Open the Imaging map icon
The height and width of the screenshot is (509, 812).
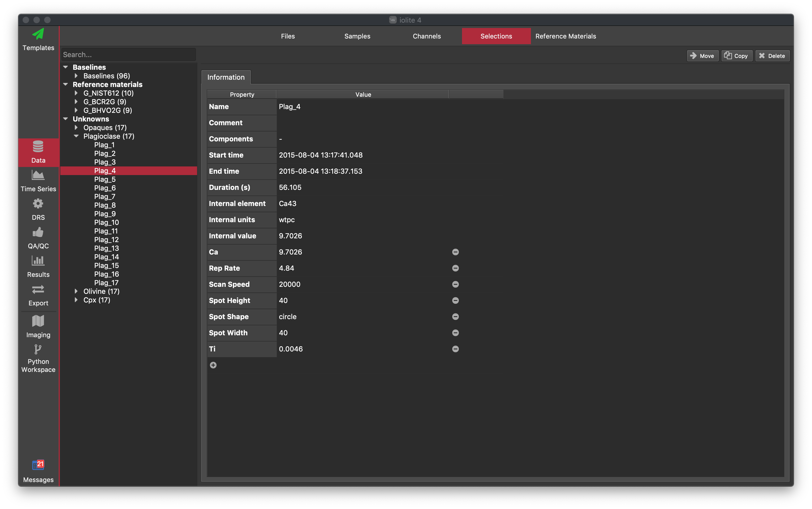point(38,321)
